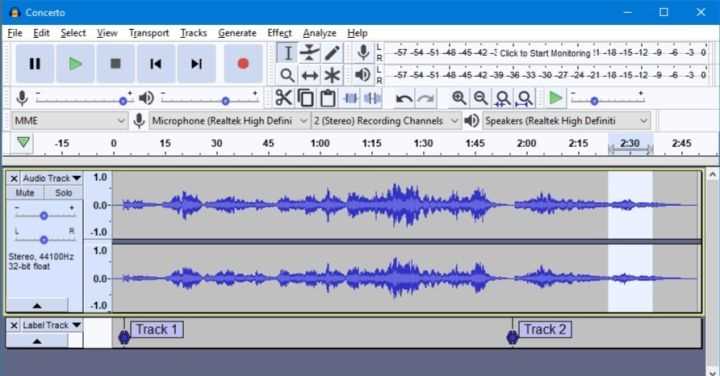Open the Audio Track name dropdown menu
The height and width of the screenshot is (376, 720).
tap(52, 178)
